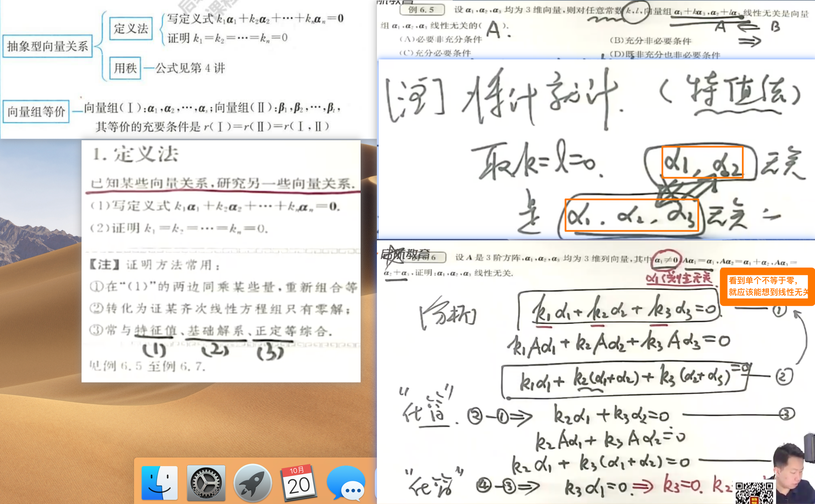815x504 pixels.
Task: Click the line 其等价的充要条件是 r(Ⅰ)=r(Ⅱ)
Action: coord(212,127)
